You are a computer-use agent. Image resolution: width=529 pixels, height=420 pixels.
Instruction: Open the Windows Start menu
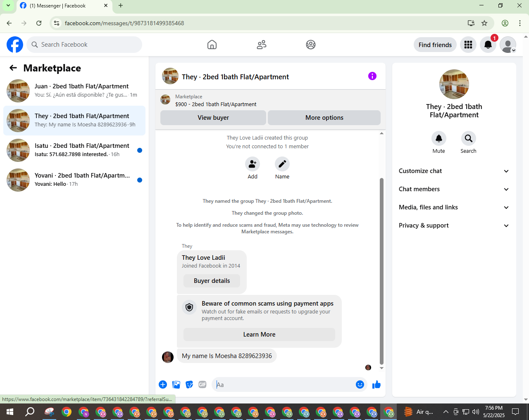[x=10, y=412]
